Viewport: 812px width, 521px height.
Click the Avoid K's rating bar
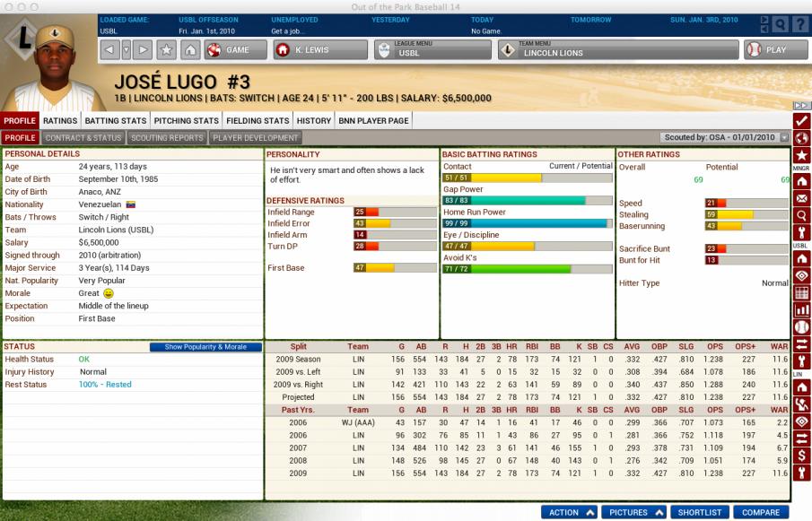[x=528, y=268]
